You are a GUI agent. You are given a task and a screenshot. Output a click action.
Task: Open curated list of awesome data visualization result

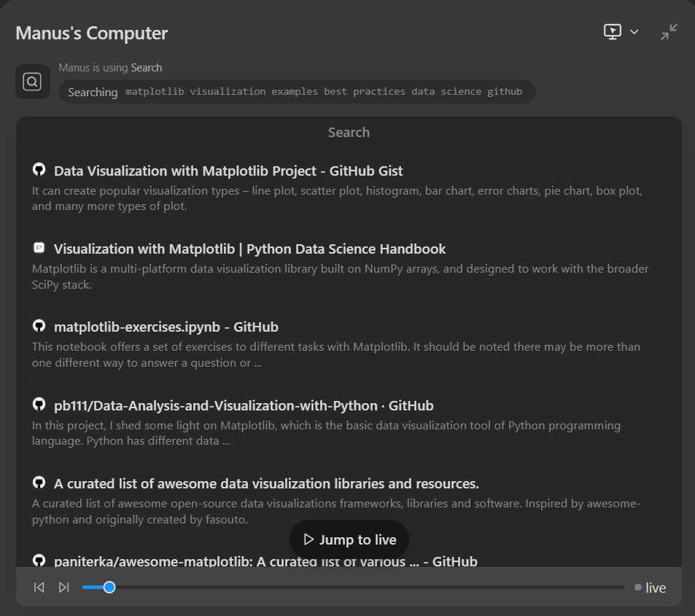coord(266,483)
